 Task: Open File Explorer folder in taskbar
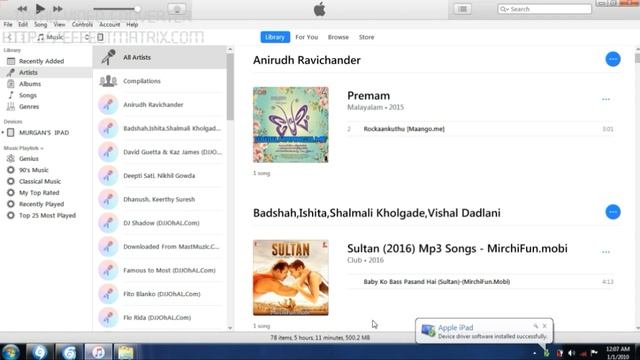pos(126,352)
